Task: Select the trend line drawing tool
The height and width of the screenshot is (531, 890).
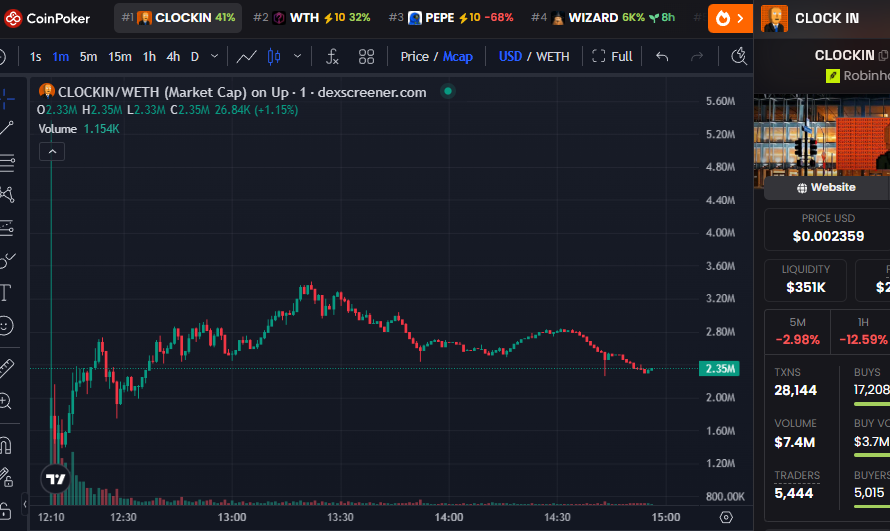Action: 7,128
